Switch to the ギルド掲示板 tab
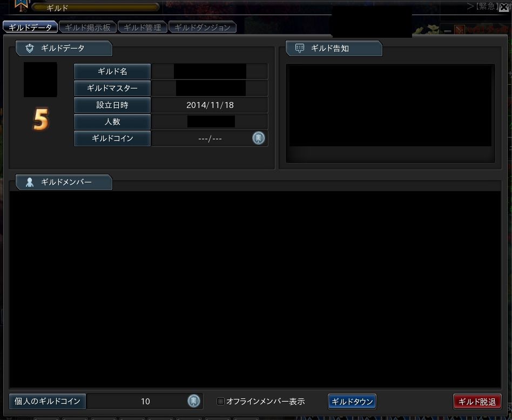Screen dimensions: 512x420 tap(87, 28)
